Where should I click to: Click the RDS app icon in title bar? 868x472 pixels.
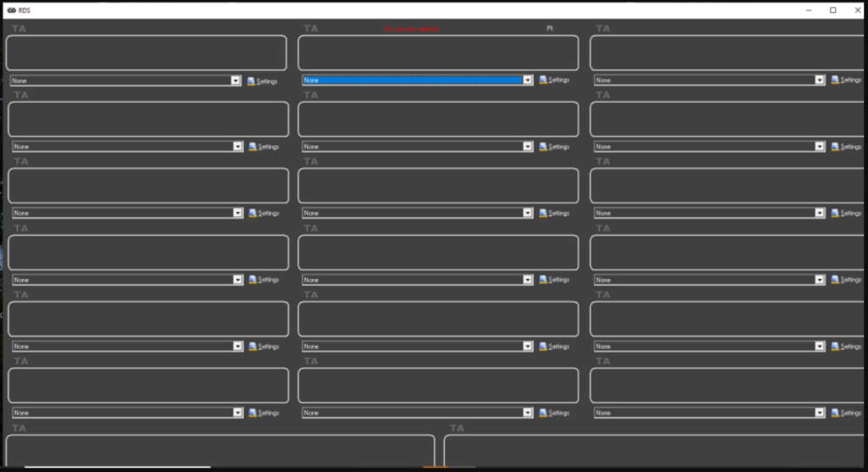tap(11, 9)
